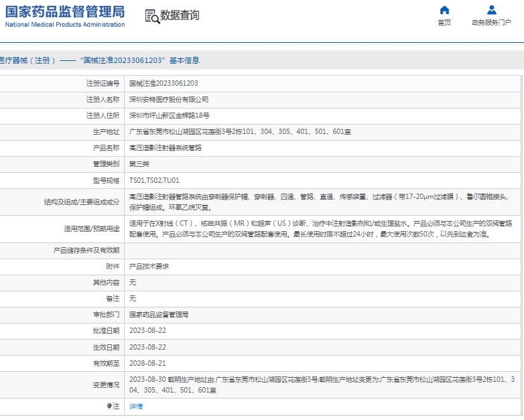Click the 审批部门 field label
The height and width of the screenshot is (420, 524).
[x=106, y=314]
